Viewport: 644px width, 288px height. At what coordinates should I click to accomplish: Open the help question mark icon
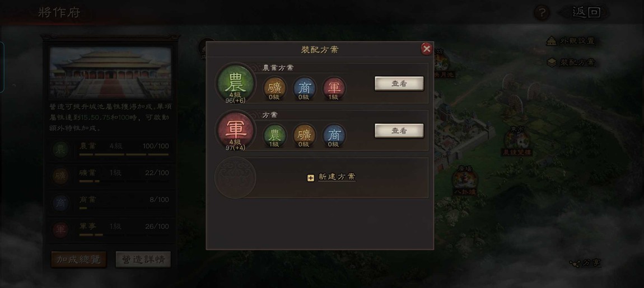[x=542, y=13]
